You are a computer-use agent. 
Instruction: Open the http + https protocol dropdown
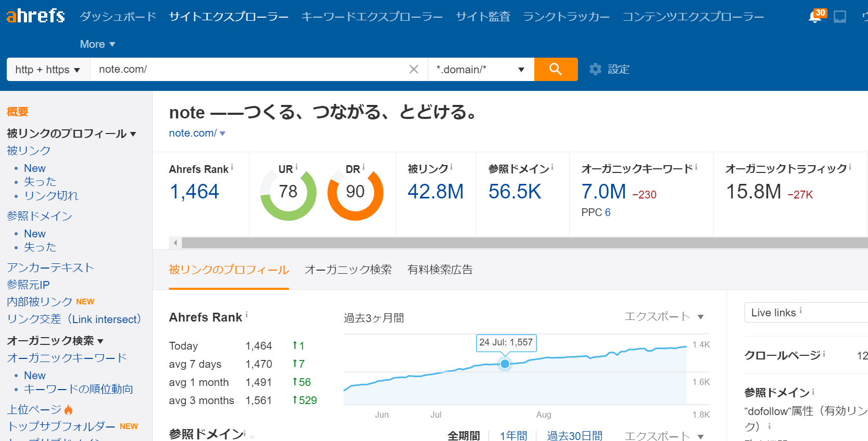[48, 69]
